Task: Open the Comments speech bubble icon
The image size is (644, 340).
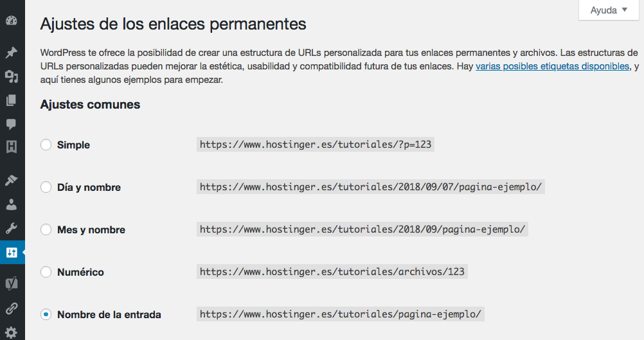Action: [12, 123]
